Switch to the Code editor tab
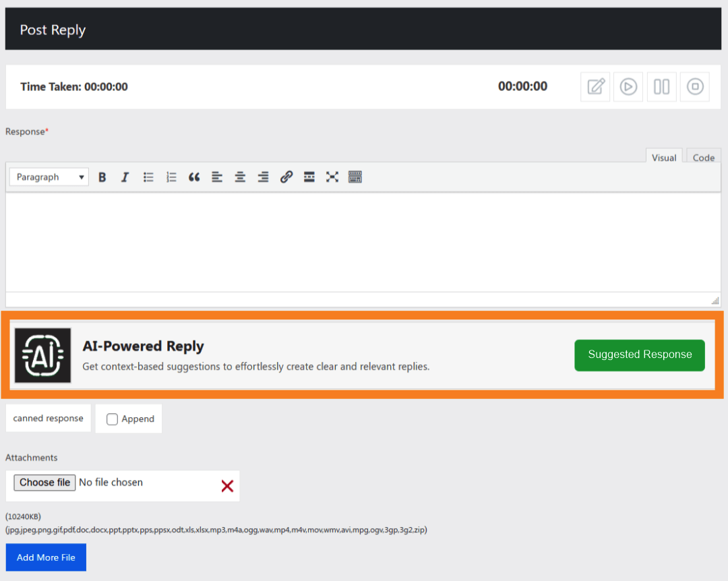 click(x=703, y=158)
